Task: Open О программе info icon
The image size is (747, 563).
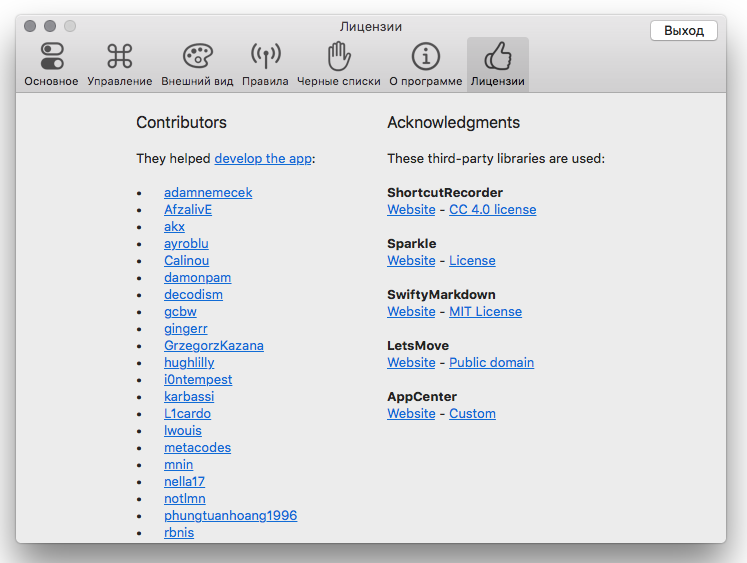Action: [425, 56]
